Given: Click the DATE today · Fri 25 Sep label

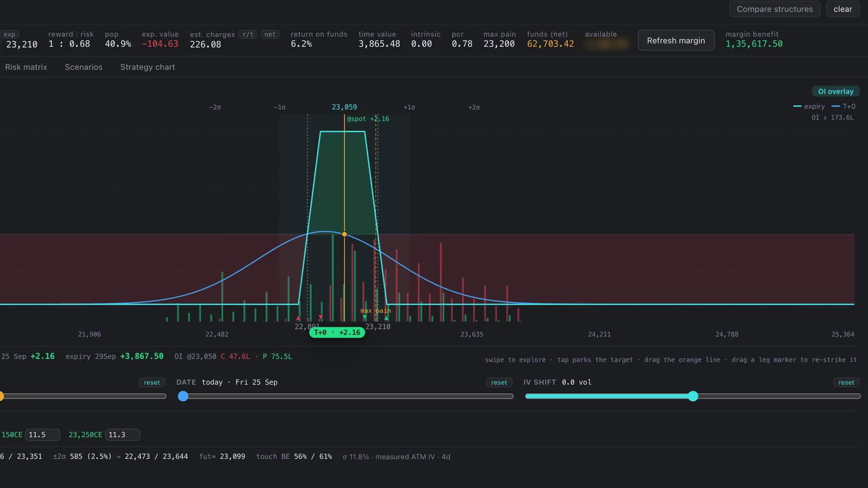Looking at the screenshot, I should (227, 382).
